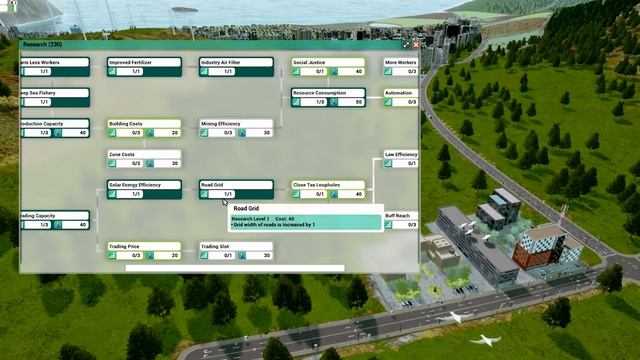Click the Resource Consumption cost value 50
The image size is (640, 360).
[x=359, y=102]
